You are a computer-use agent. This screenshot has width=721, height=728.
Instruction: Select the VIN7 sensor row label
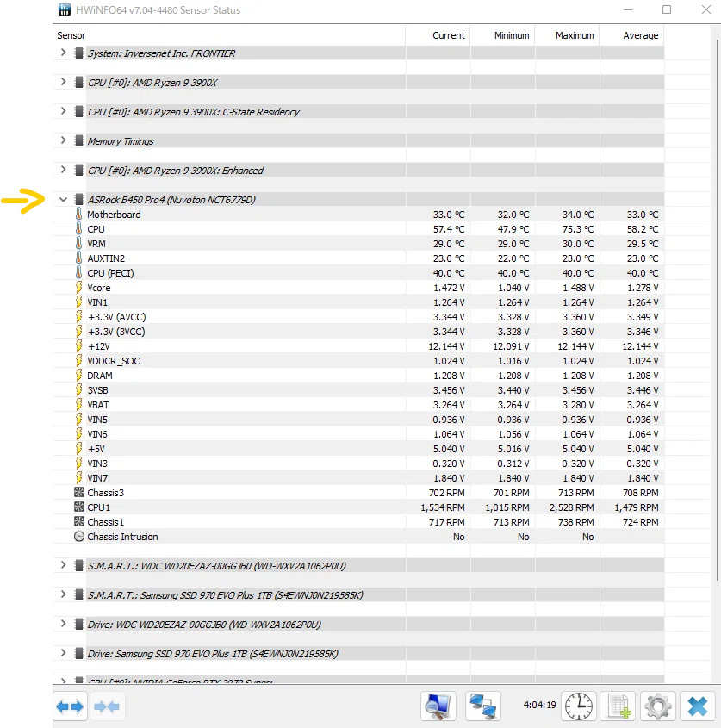[97, 478]
